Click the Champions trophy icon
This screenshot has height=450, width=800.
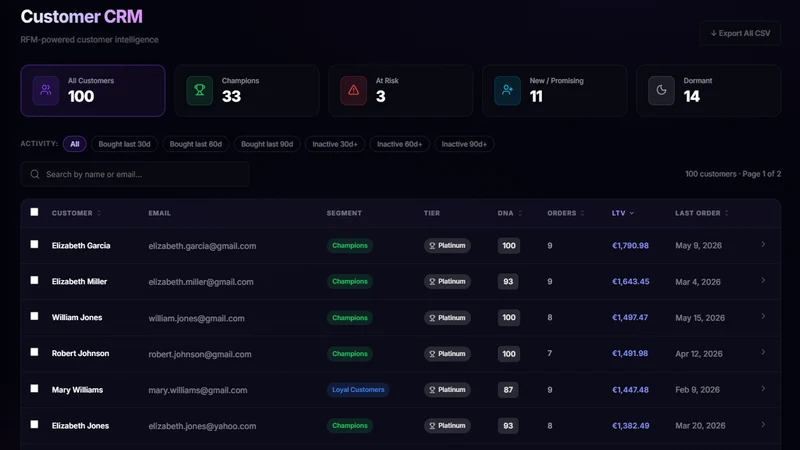(199, 90)
